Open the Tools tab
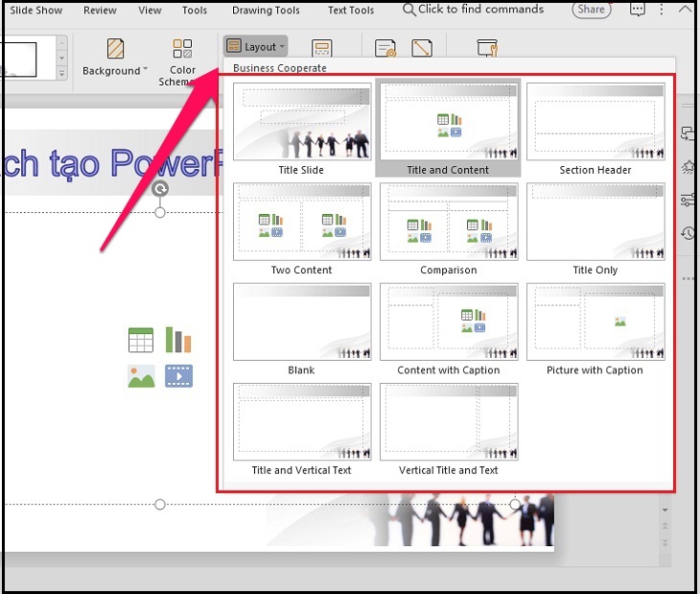 coord(195,11)
